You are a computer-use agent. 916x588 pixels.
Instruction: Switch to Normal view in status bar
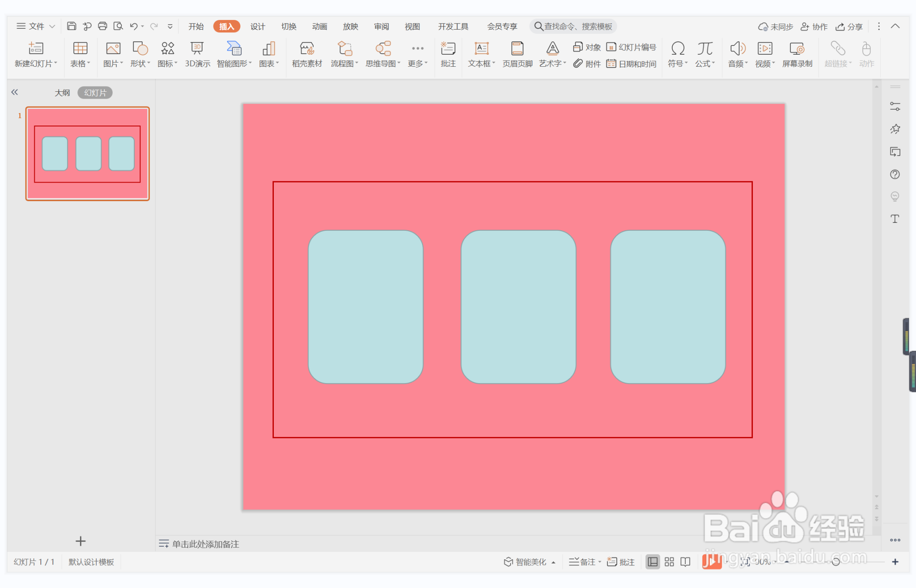[652, 562]
